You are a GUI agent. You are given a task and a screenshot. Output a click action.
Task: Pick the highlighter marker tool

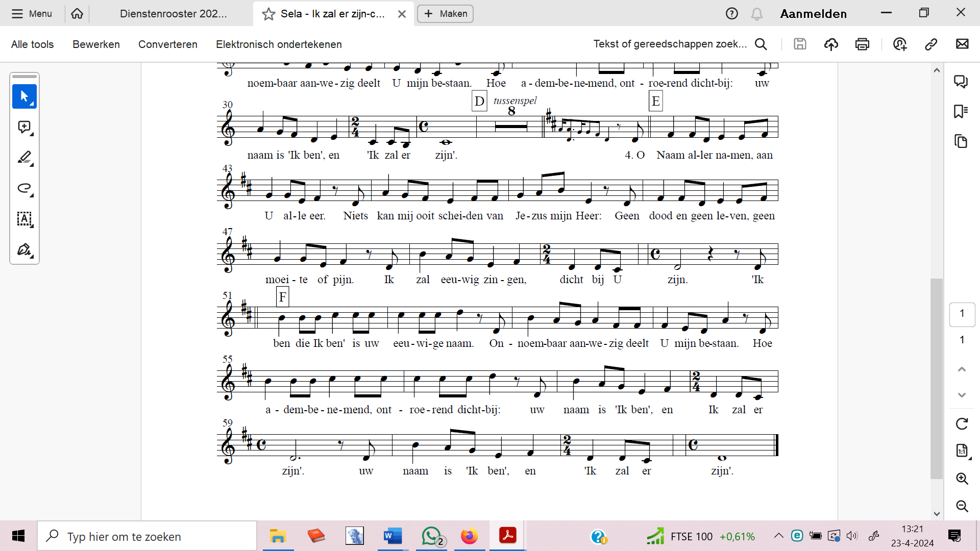pyautogui.click(x=24, y=158)
